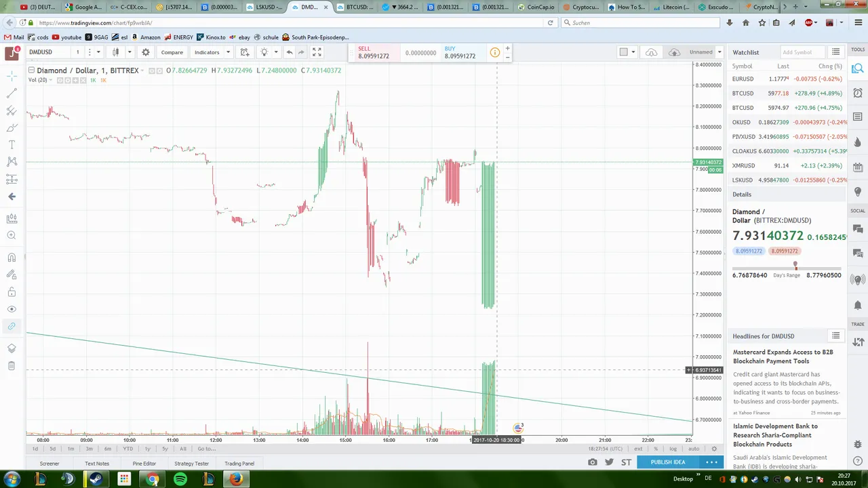Open watchlist list menu icon
Screen dimensions: 868x488
[836, 52]
